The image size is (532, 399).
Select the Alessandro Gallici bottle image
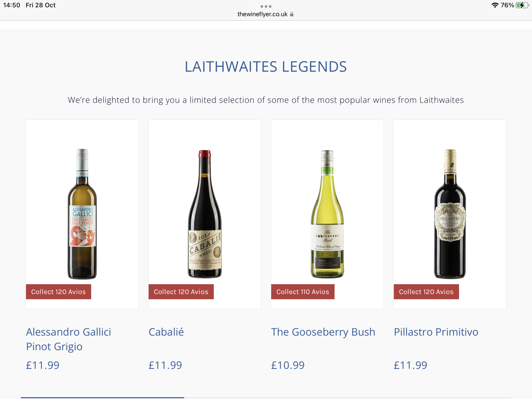pos(82,214)
